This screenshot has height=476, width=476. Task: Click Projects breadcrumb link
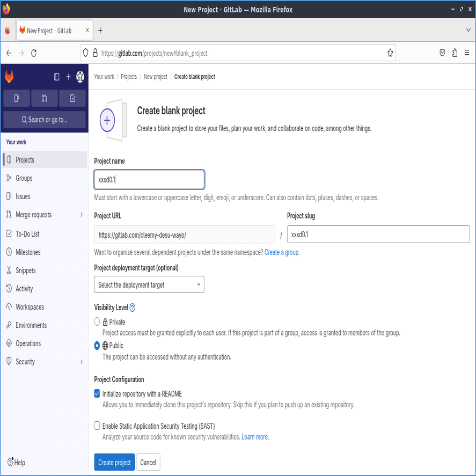pyautogui.click(x=129, y=77)
